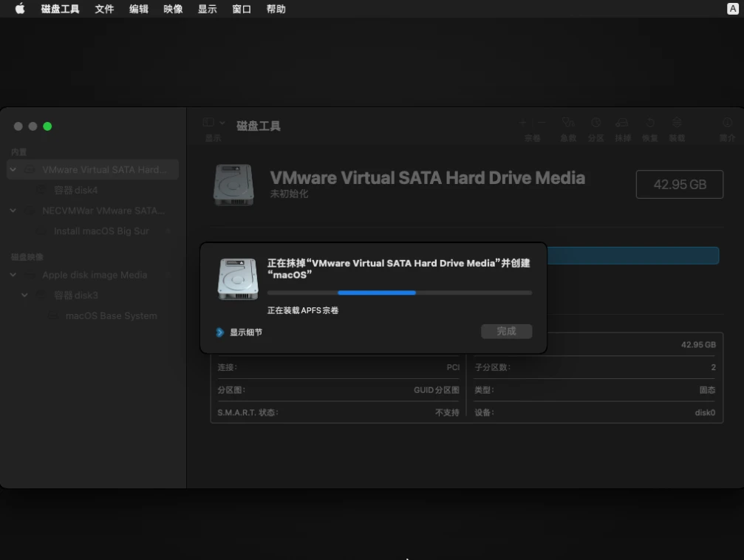Click the disk0 device value
744x560 pixels.
pos(705,412)
